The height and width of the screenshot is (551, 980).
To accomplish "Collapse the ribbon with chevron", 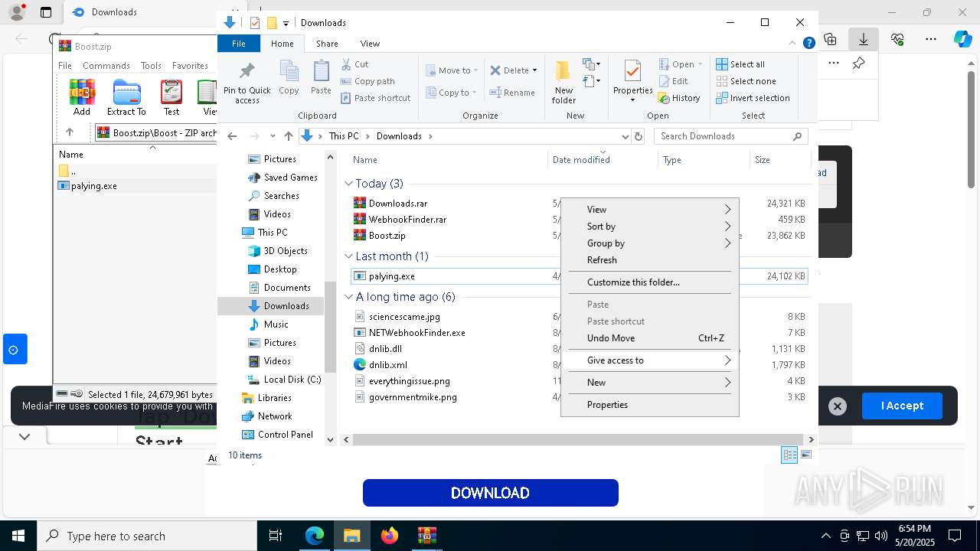I will [792, 44].
